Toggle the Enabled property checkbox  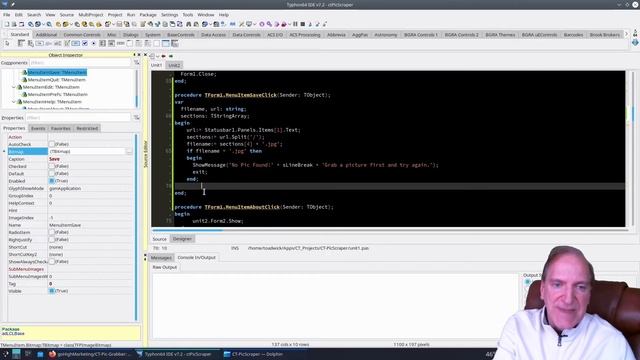tap(51, 181)
